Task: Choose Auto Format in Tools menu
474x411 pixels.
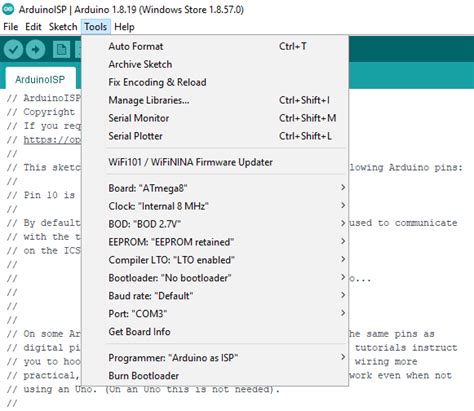Action: tap(215, 46)
